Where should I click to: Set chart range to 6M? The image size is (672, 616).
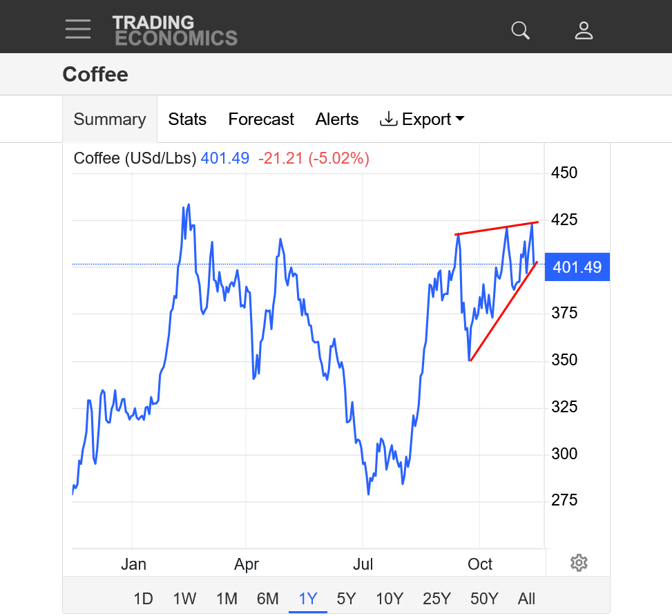coord(267,598)
